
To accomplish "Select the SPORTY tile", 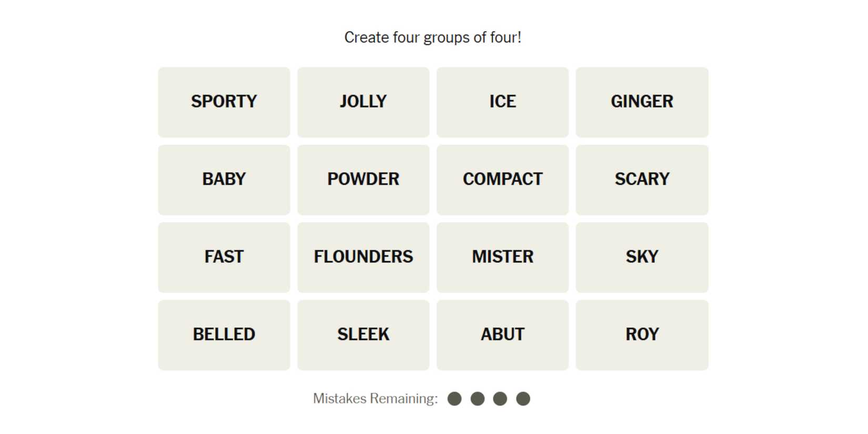I will (224, 102).
